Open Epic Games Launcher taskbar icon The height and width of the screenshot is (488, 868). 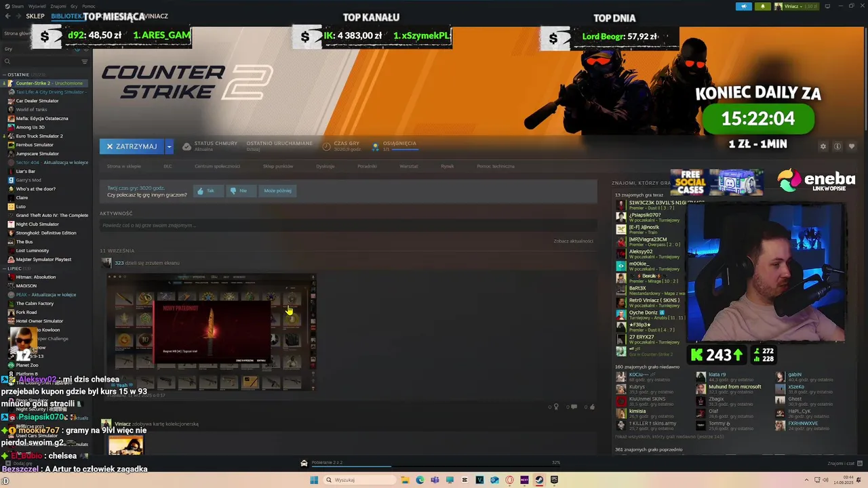[554, 480]
